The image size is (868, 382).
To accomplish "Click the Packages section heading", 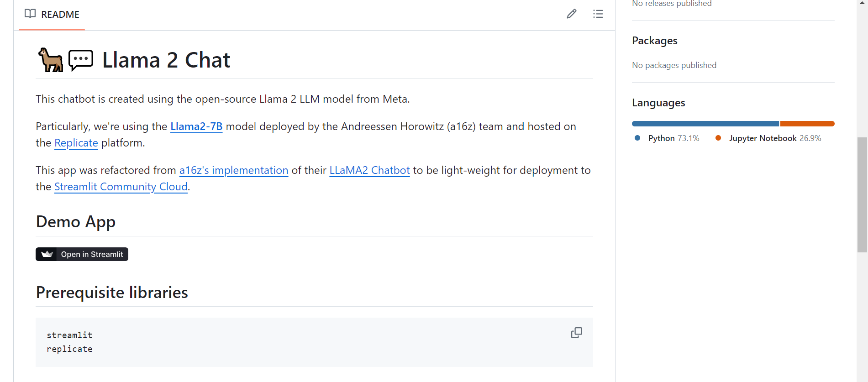I will (x=654, y=41).
